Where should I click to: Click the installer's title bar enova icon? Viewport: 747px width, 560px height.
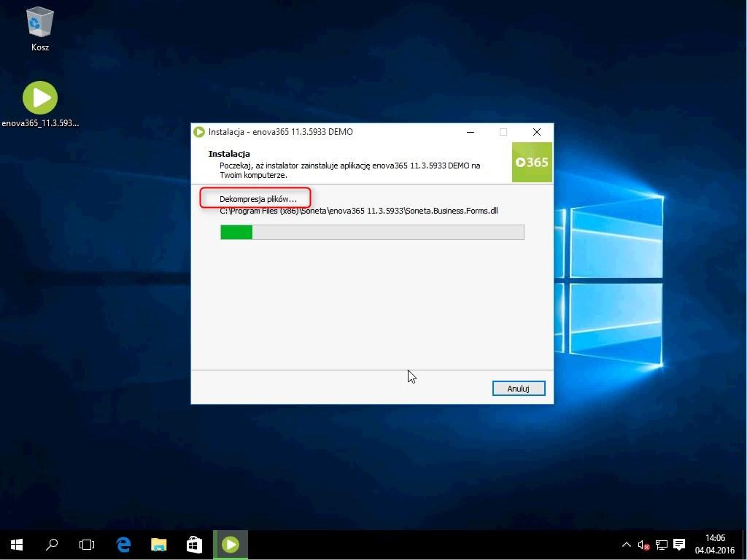pos(199,132)
